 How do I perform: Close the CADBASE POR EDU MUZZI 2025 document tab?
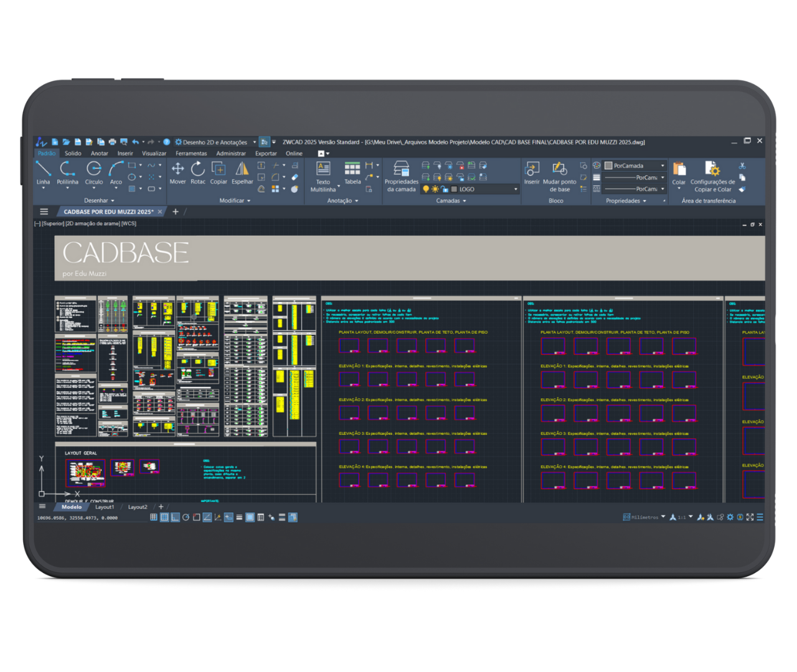point(160,212)
